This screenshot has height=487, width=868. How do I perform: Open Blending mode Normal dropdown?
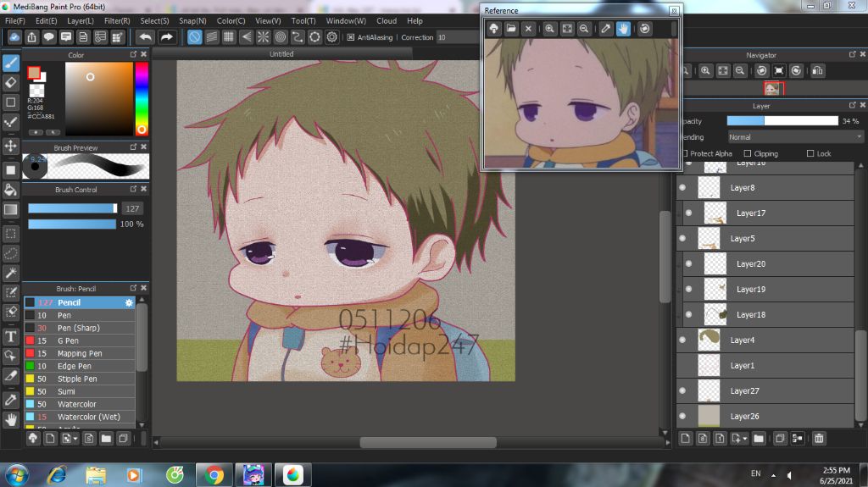795,136
